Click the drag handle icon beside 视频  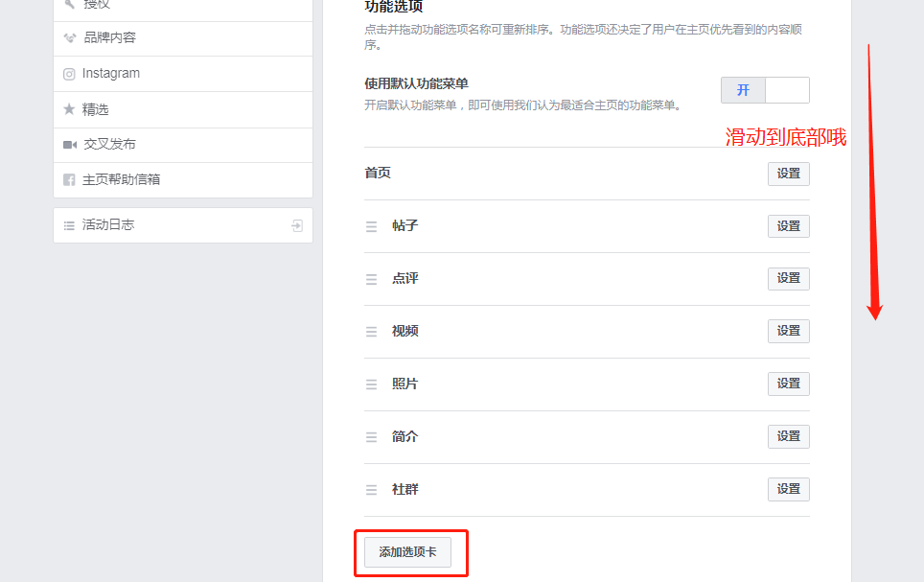pyautogui.click(x=371, y=332)
